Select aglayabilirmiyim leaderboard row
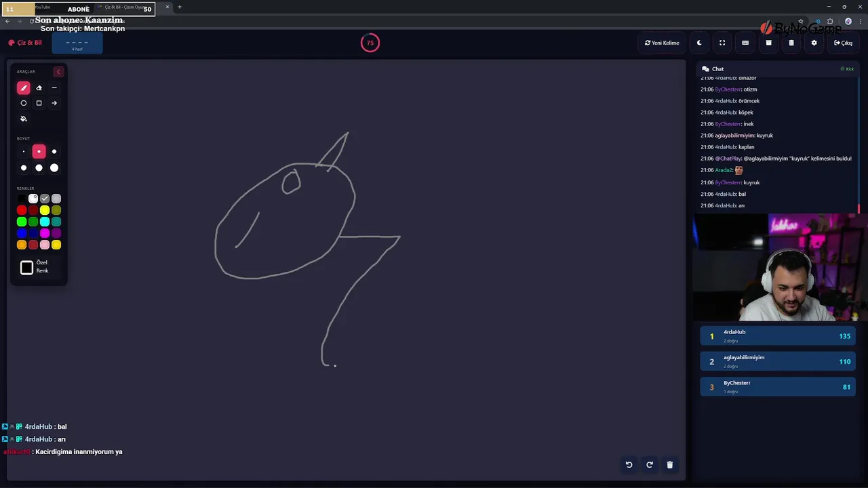 (778, 361)
